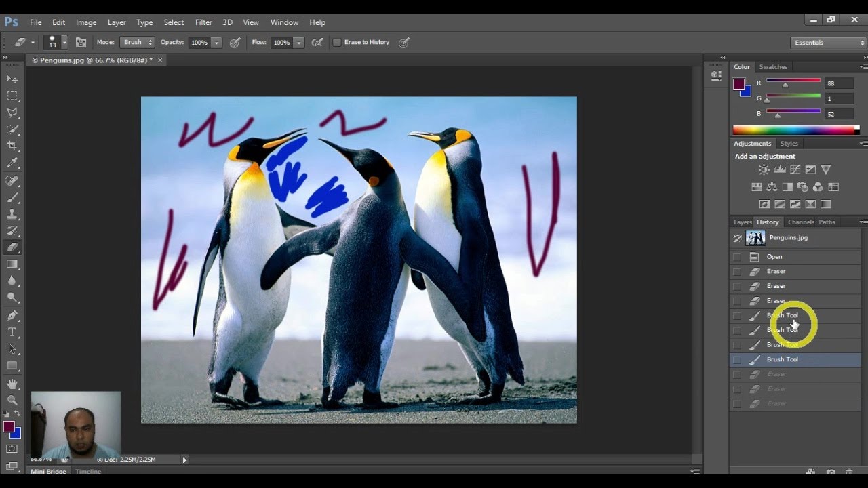Toggle Quick Mask mode

pos(12,449)
